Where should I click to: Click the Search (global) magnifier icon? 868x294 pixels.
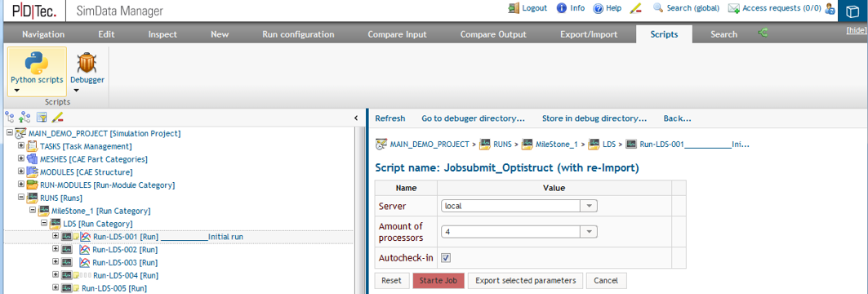(658, 7)
